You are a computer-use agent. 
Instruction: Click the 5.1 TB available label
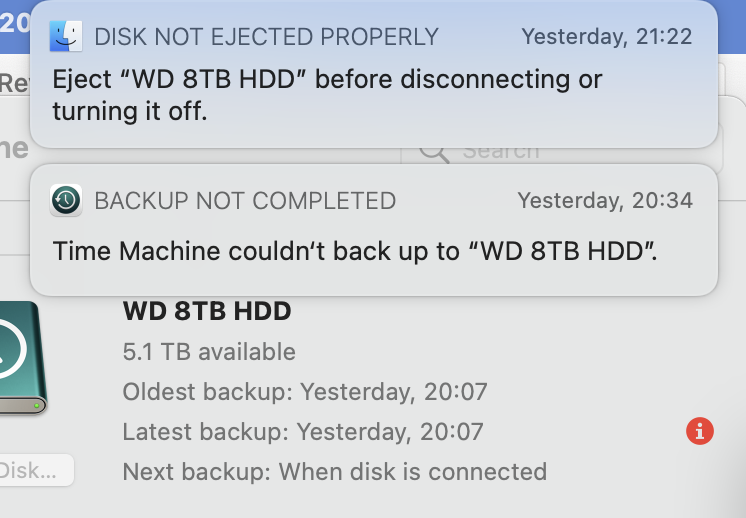(x=209, y=351)
